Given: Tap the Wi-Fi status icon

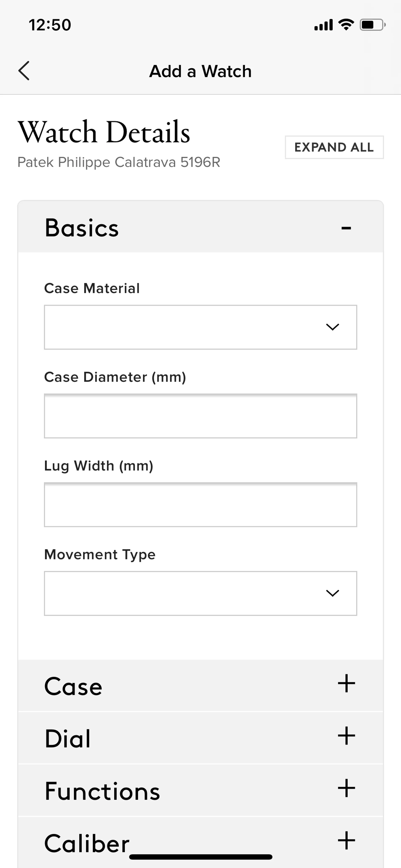Looking at the screenshot, I should click(x=346, y=25).
